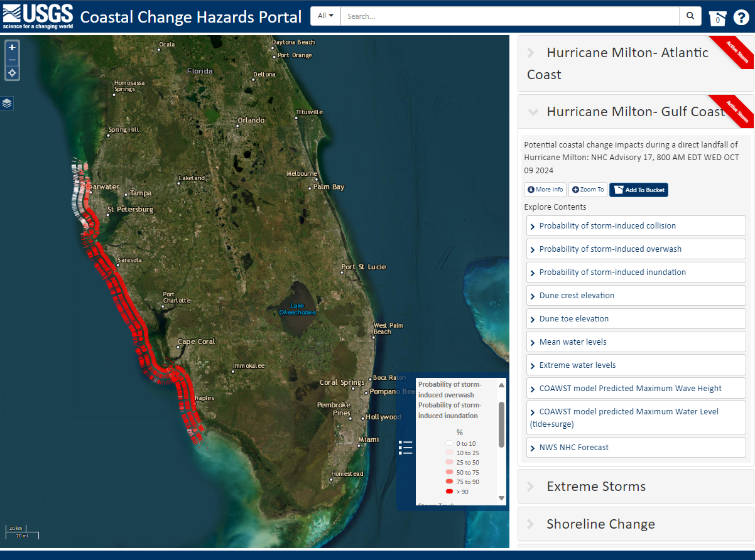
Task: Expand Dune toe elevation item
Action: coord(636,319)
